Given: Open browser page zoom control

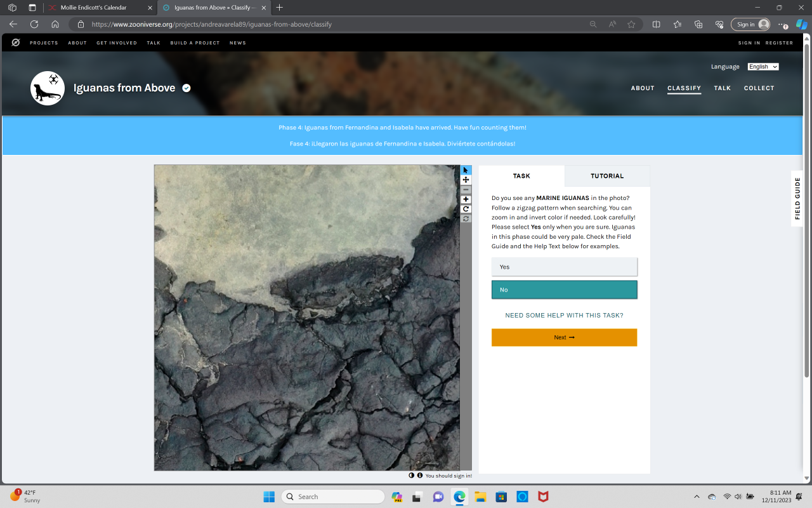Looking at the screenshot, I should tap(593, 24).
